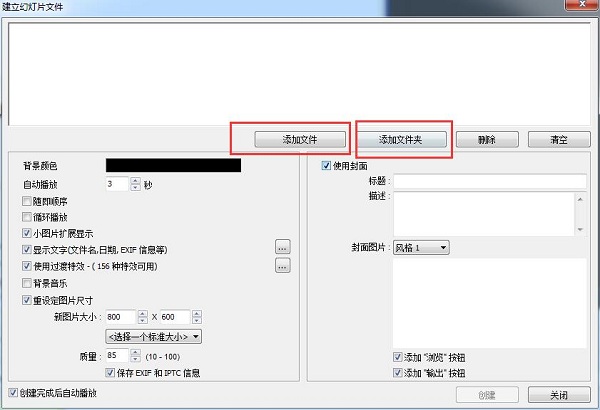This screenshot has height=410, width=600.
Task: Click the 标题 input field
Action: click(x=489, y=181)
